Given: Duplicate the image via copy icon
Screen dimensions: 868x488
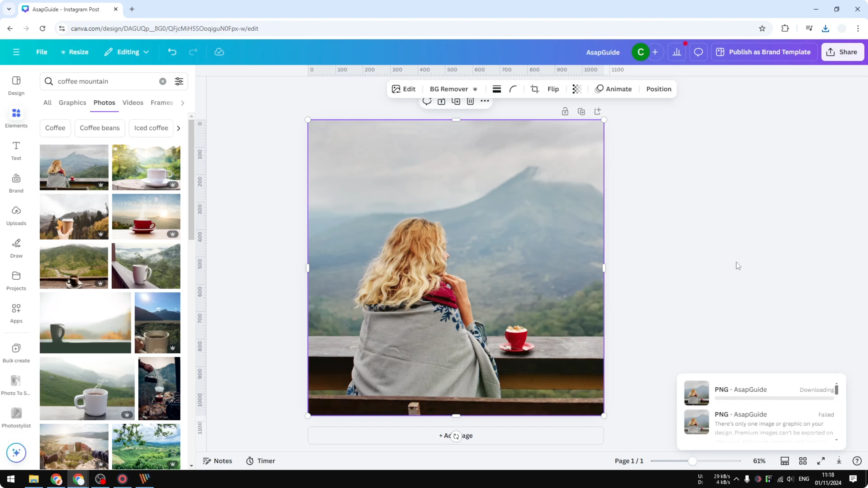Looking at the screenshot, I should coord(582,111).
